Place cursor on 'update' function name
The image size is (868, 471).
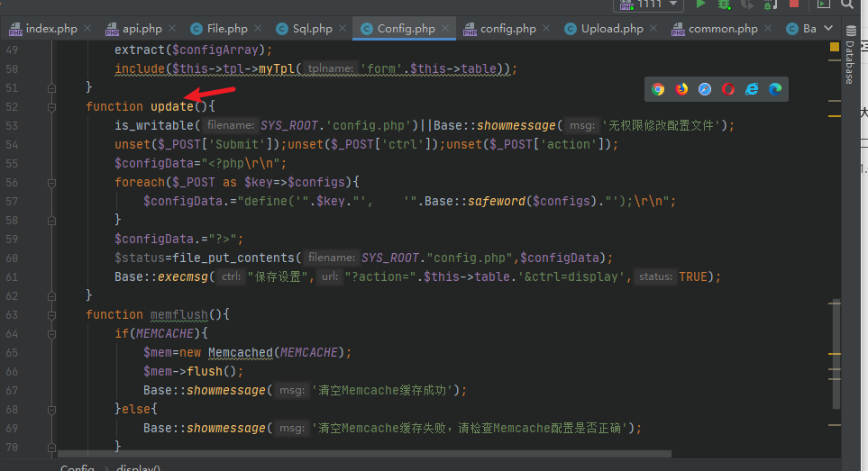(172, 106)
